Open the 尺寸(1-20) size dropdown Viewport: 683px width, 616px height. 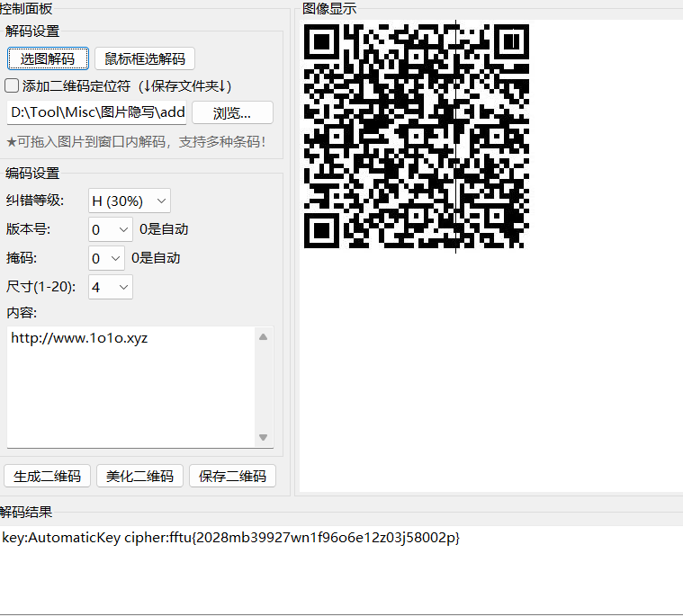tap(111, 287)
